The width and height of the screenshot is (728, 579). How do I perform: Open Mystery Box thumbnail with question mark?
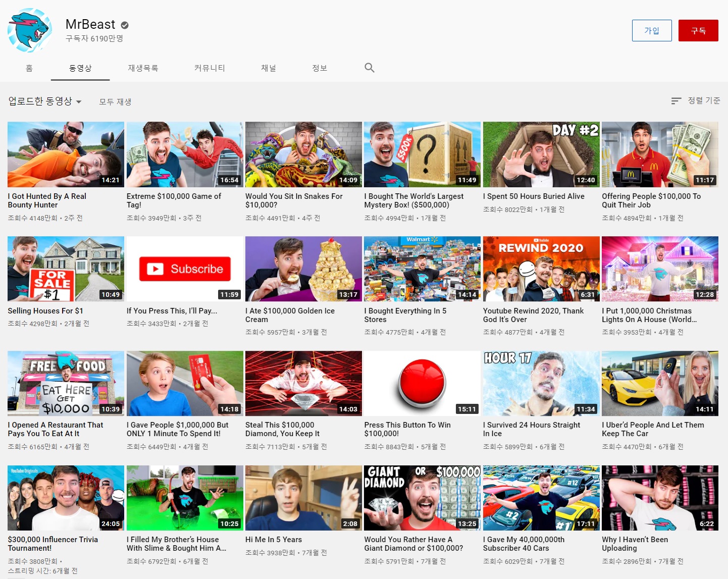422,154
